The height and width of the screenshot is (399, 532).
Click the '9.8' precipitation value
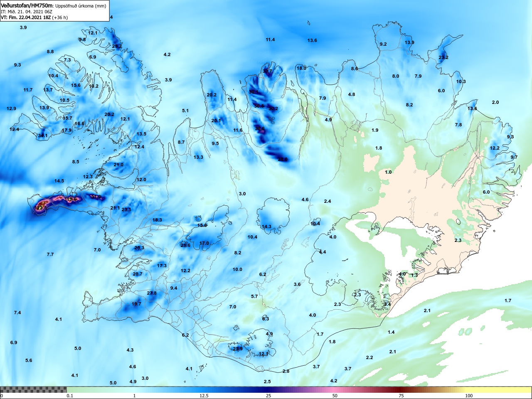point(82,39)
